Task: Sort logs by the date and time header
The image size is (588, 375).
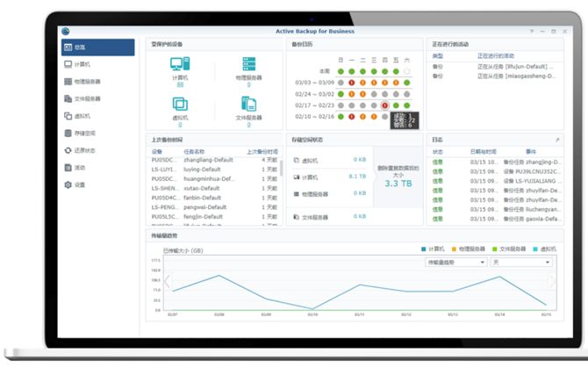Action: click(483, 152)
